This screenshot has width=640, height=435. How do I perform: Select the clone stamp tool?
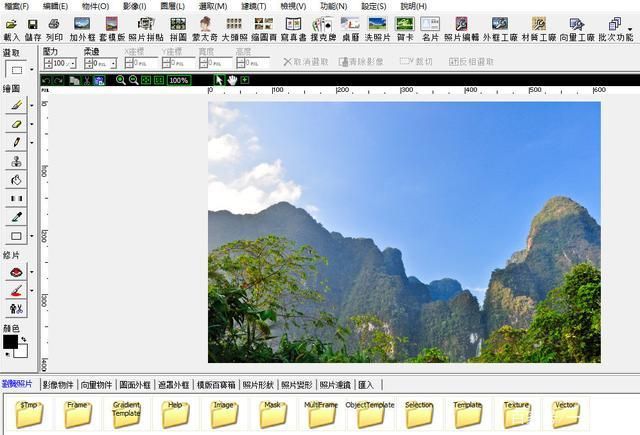point(16,161)
